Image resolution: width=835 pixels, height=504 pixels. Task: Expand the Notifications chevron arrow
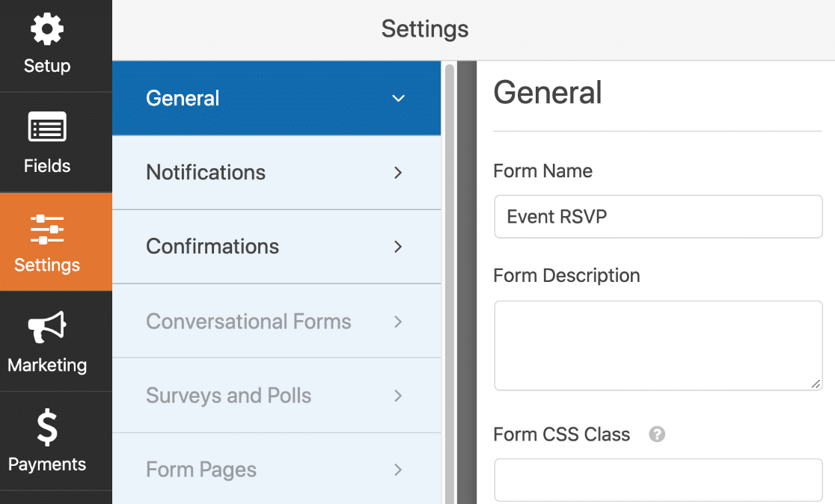coord(398,173)
